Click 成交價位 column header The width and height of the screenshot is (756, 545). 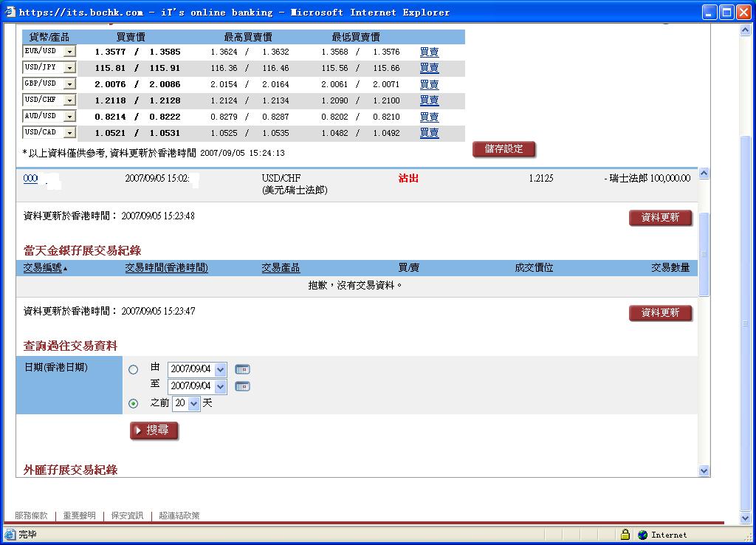[534, 267]
